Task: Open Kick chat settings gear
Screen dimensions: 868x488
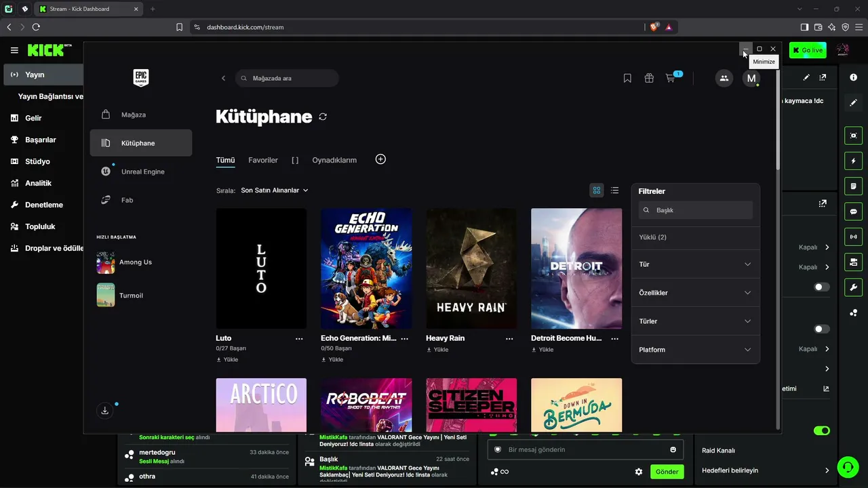Action: [638, 472]
